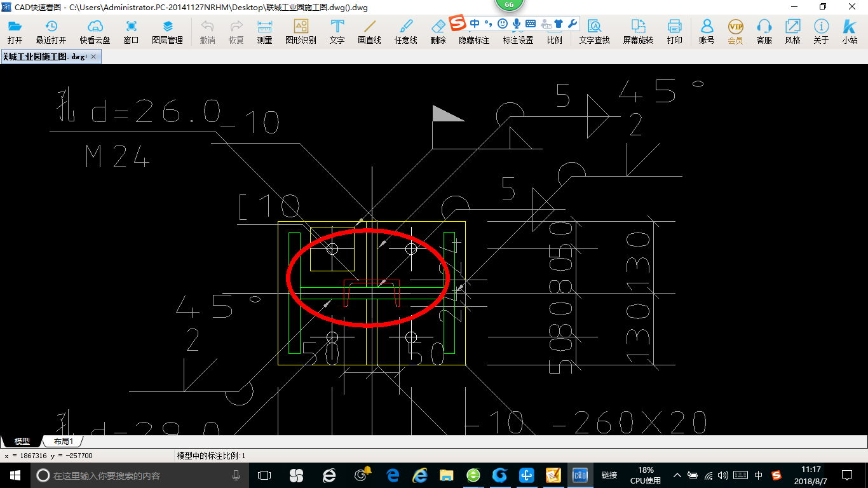Open Sogou soft keyboard icon
The image size is (868, 488).
pos(531,24)
